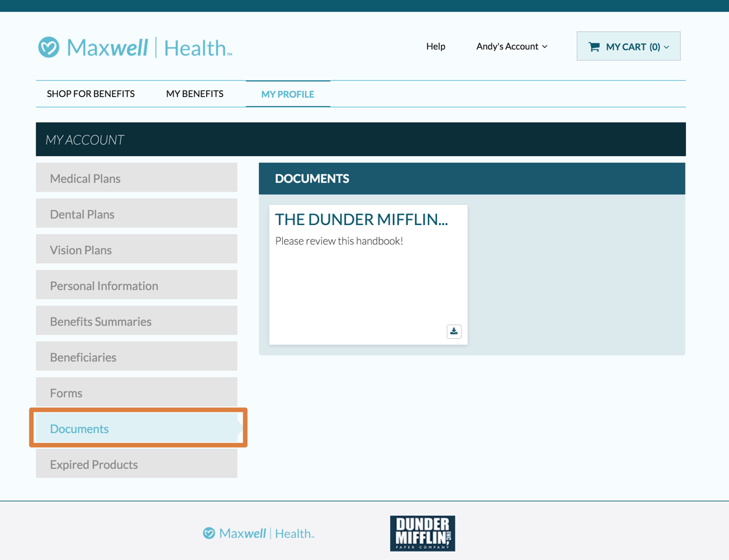
Task: Switch to the My Benefits tab
Action: click(194, 94)
